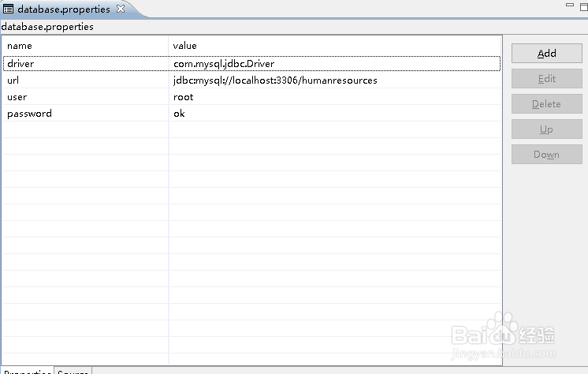Image resolution: width=588 pixels, height=374 pixels.
Task: Select the root value cell
Action: click(335, 97)
